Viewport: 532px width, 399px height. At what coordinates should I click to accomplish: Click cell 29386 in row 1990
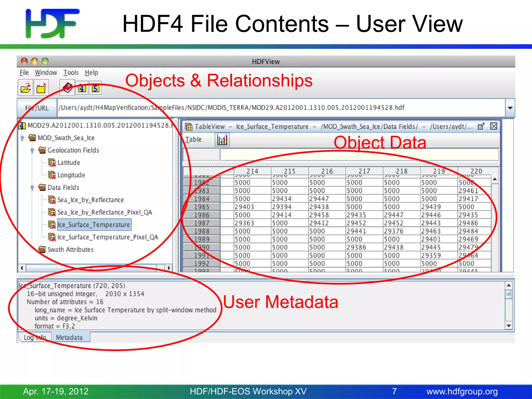(364, 247)
